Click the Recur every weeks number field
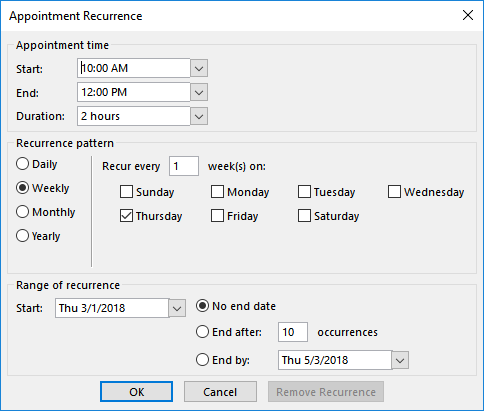The height and width of the screenshot is (411, 484). coord(184,166)
